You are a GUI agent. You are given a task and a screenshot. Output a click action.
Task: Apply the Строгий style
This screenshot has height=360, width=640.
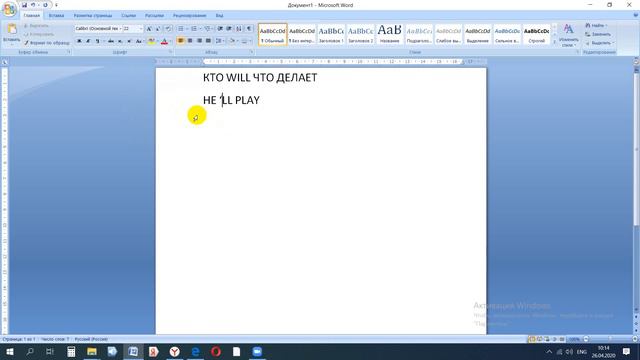point(536,34)
